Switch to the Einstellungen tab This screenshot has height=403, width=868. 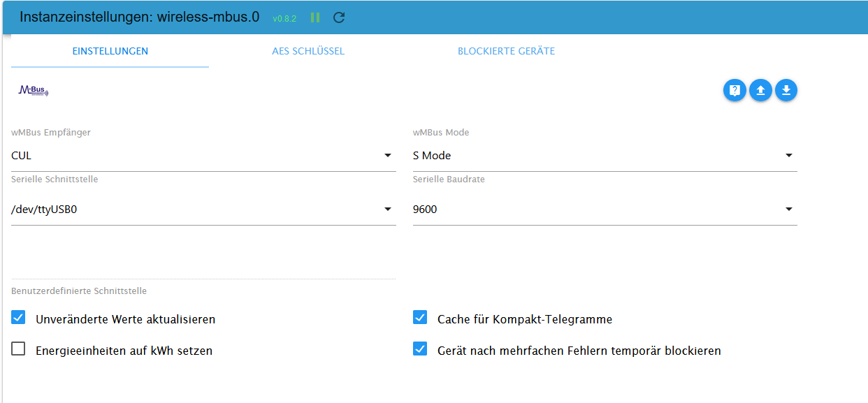coord(110,51)
